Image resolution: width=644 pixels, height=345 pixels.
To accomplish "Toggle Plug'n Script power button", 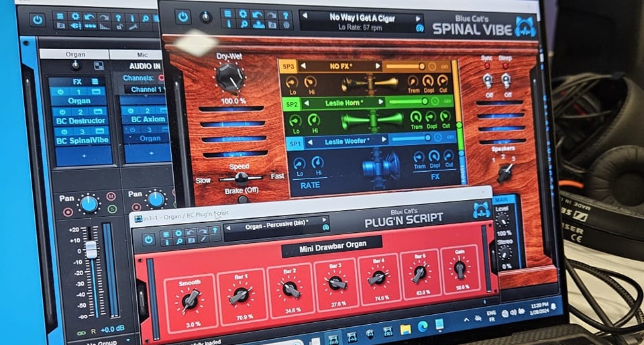I will (x=148, y=239).
